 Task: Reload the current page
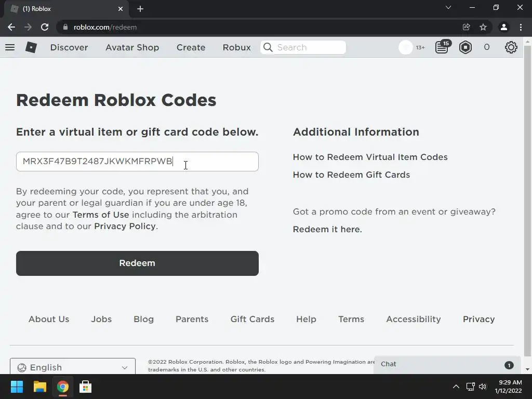point(45,27)
